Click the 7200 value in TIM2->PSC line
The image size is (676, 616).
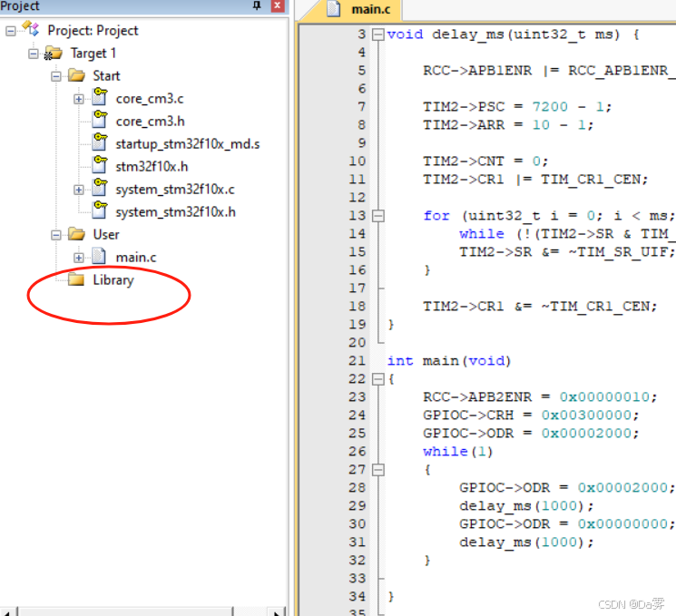(550, 107)
